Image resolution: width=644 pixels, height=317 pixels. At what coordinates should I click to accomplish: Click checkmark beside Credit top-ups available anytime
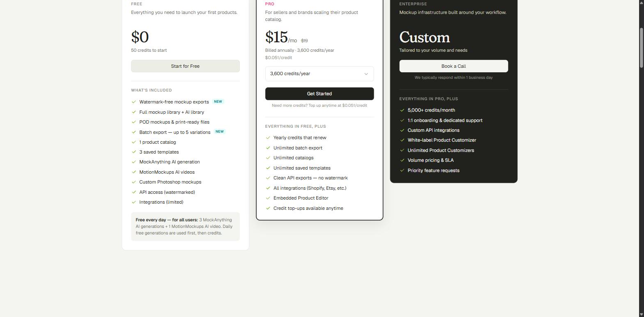point(268,208)
